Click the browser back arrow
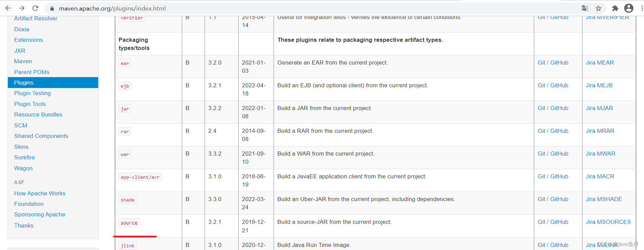 (x=8, y=8)
